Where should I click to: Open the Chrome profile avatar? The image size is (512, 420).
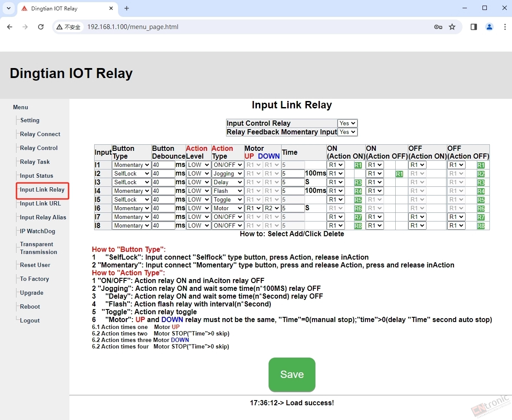pos(489,27)
